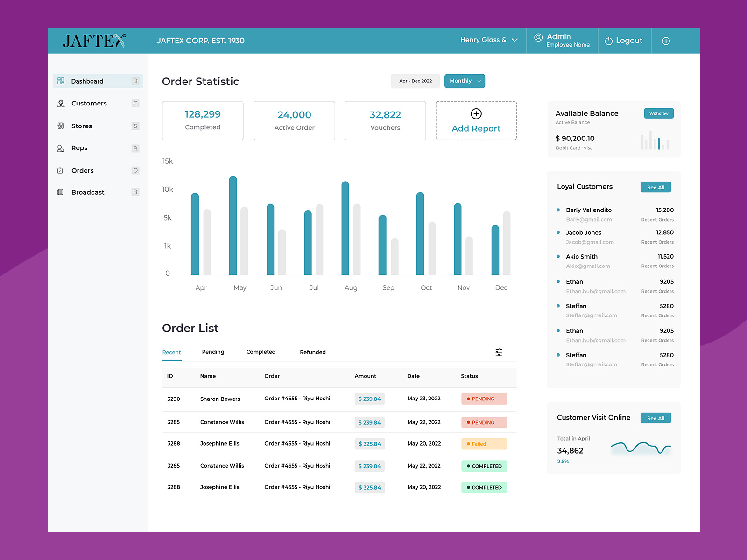Click the Admin profile icon in the header
Screen dimensions: 747x560
coord(538,37)
